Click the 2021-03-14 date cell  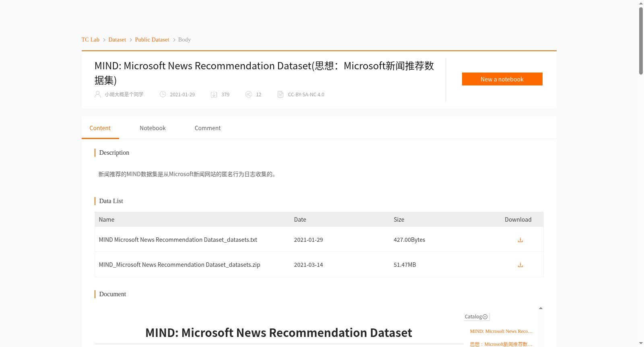(308, 265)
